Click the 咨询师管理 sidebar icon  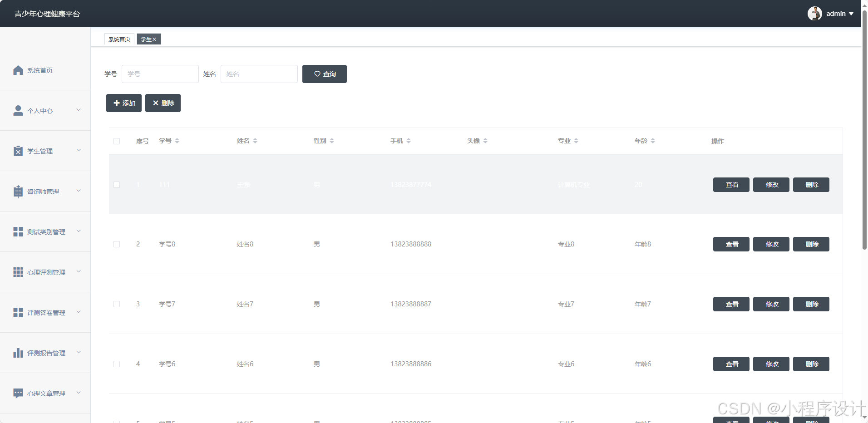point(18,192)
